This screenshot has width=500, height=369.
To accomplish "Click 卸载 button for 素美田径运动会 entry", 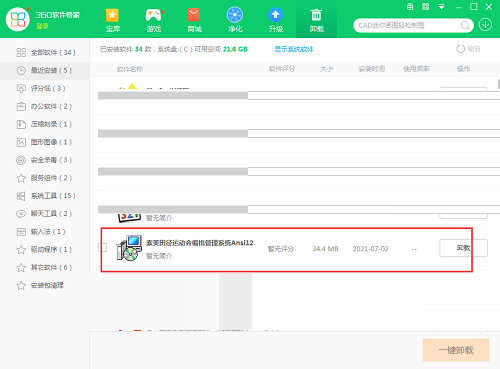I will 463,248.
